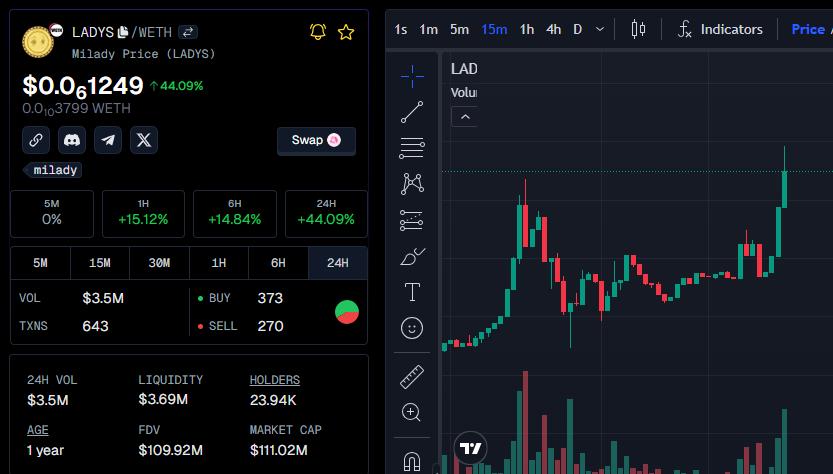Image resolution: width=833 pixels, height=474 pixels.
Task: Click the TXNS value 643
Action: click(x=96, y=326)
